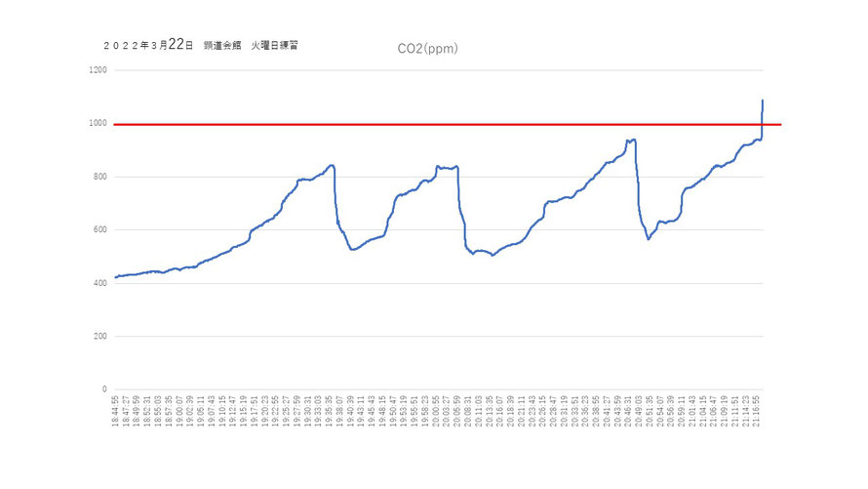Click the 800 y-axis label
868x489 pixels.
tap(100, 177)
